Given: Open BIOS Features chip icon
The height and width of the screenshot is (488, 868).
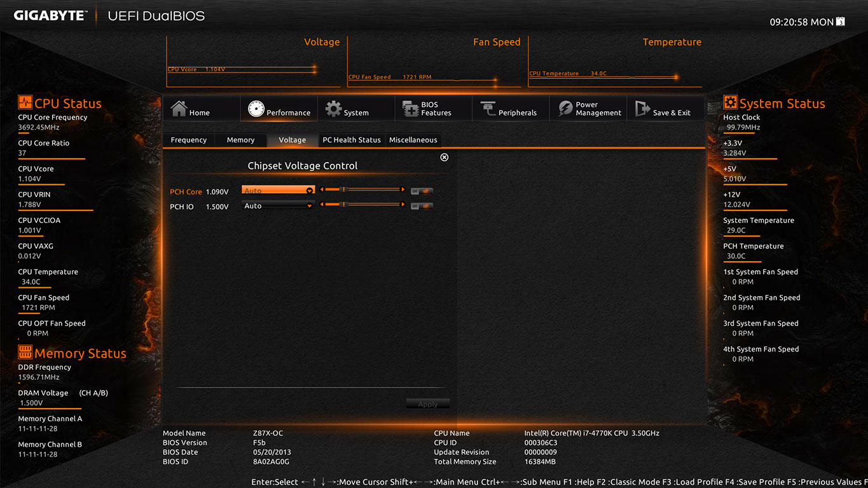Looking at the screenshot, I should pos(410,109).
